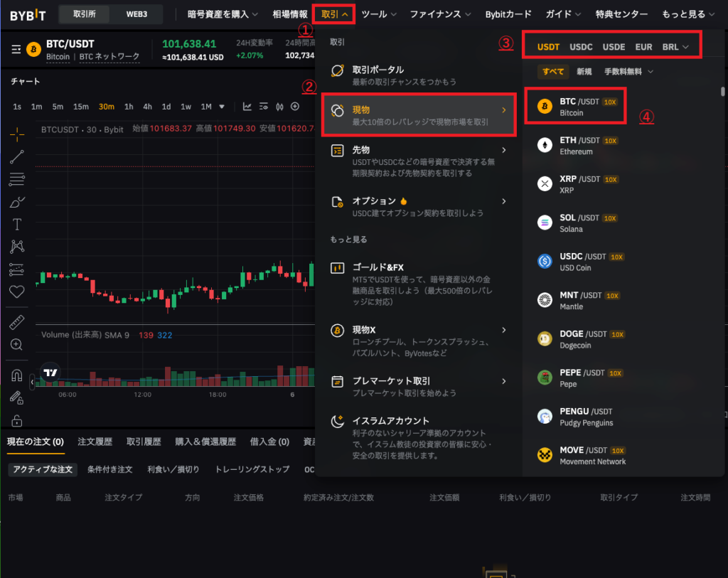Select the ruler measure tool

(17, 322)
